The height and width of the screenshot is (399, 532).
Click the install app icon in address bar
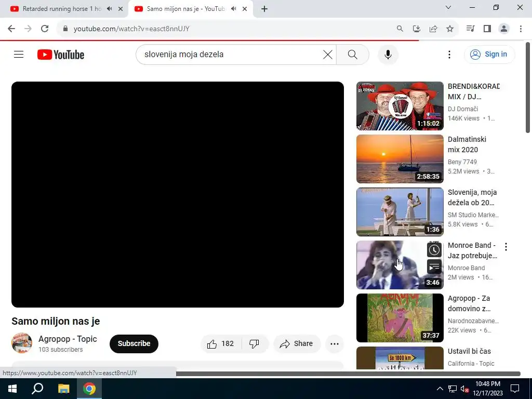[417, 29]
